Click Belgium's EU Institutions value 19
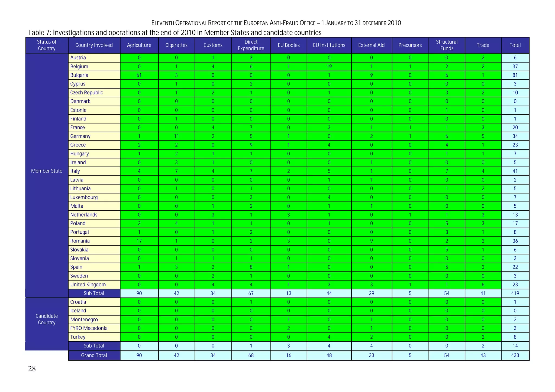Screen dimensions: 555x392 point(329,67)
